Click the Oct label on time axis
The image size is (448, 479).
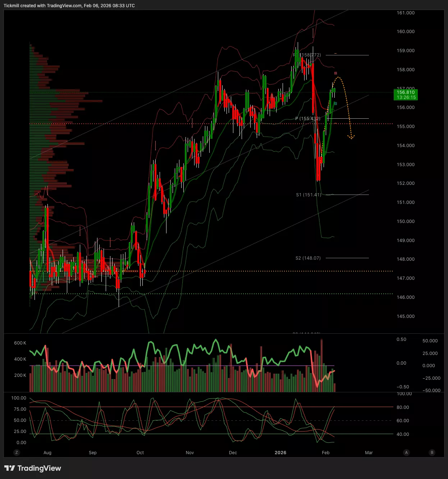(140, 452)
